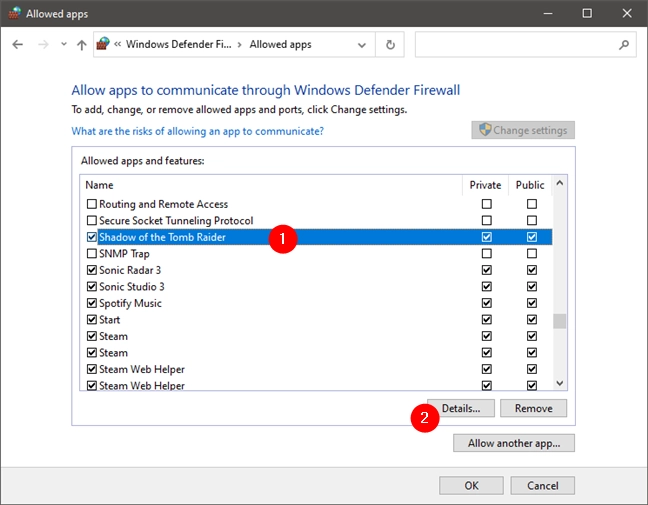Minimize the Allowed apps window
Viewport: 648px width, 505px height.
pos(548,14)
